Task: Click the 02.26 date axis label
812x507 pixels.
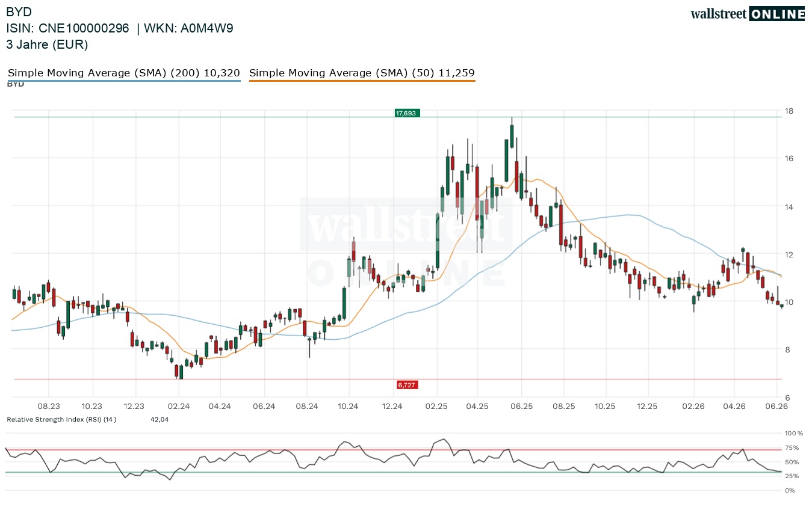Action: [x=694, y=406]
